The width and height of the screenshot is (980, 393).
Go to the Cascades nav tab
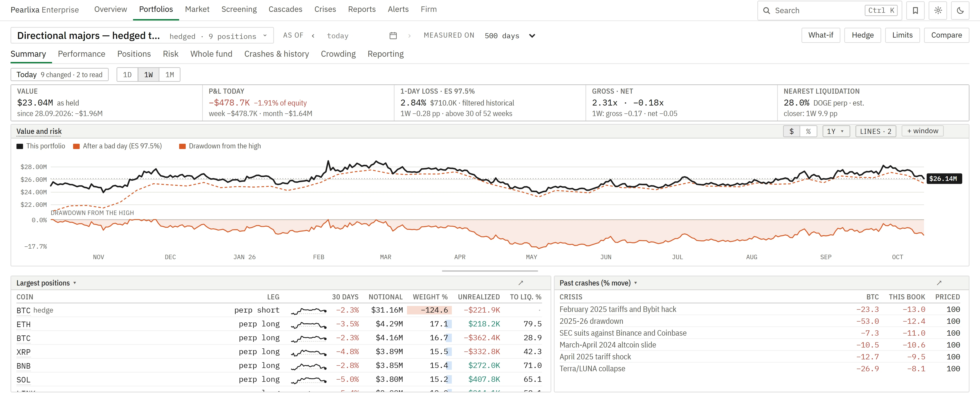pyautogui.click(x=285, y=9)
